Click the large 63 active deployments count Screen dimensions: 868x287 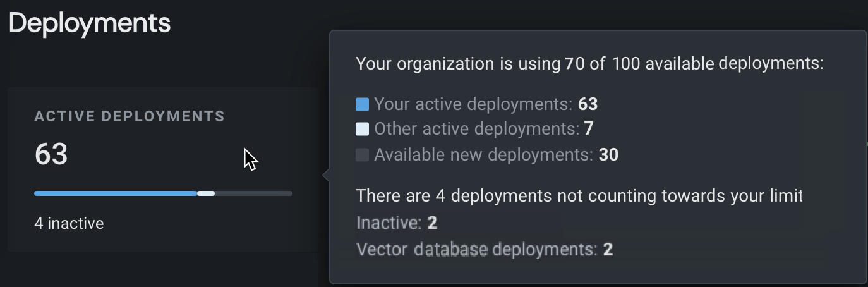pyautogui.click(x=51, y=154)
